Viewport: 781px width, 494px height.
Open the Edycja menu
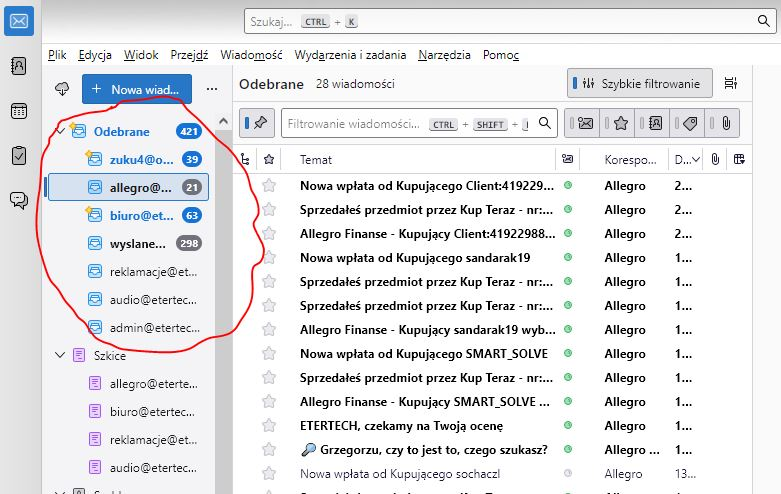click(x=95, y=55)
